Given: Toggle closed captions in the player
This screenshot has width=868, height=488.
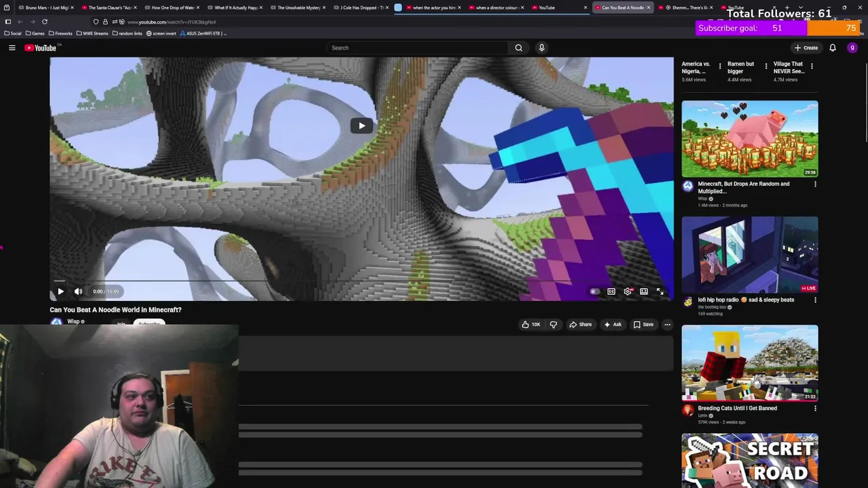Looking at the screenshot, I should tap(611, 291).
